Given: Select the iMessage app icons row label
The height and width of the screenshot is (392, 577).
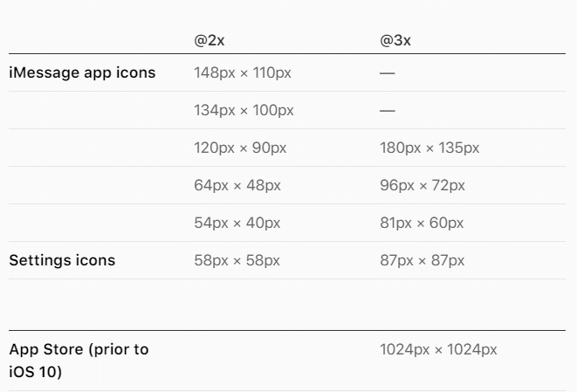Looking at the screenshot, I should point(82,72).
